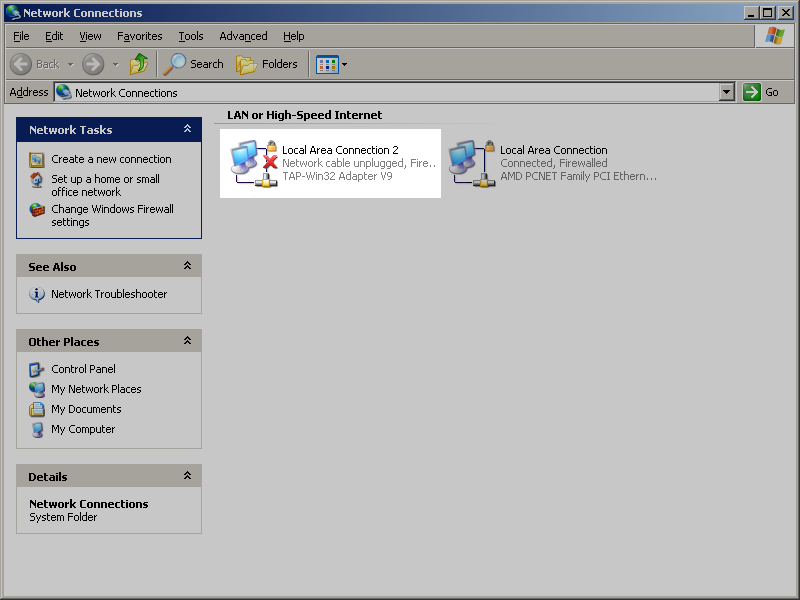The image size is (800, 600).
Task: Go to My Documents link
Action: tap(86, 409)
